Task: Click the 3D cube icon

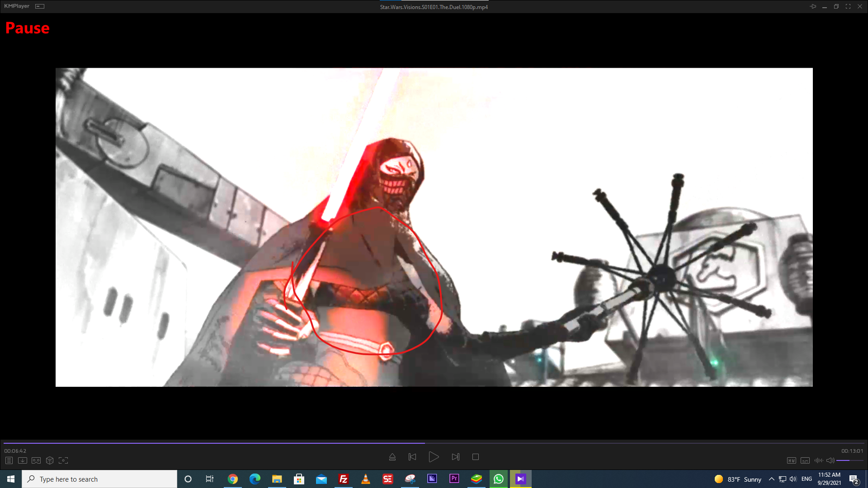Action: click(50, 460)
